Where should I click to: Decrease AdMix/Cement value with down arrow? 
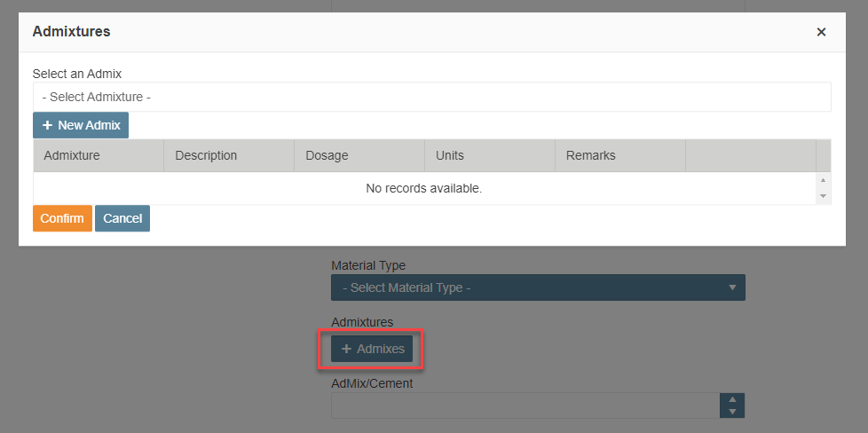(x=732, y=412)
